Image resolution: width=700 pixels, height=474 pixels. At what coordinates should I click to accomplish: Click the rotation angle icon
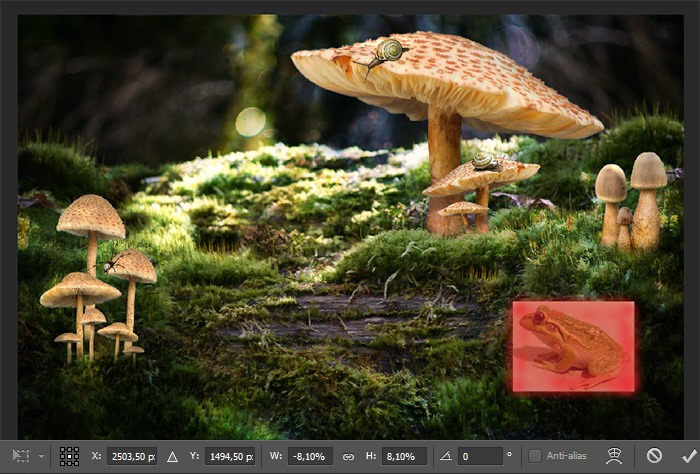446,456
